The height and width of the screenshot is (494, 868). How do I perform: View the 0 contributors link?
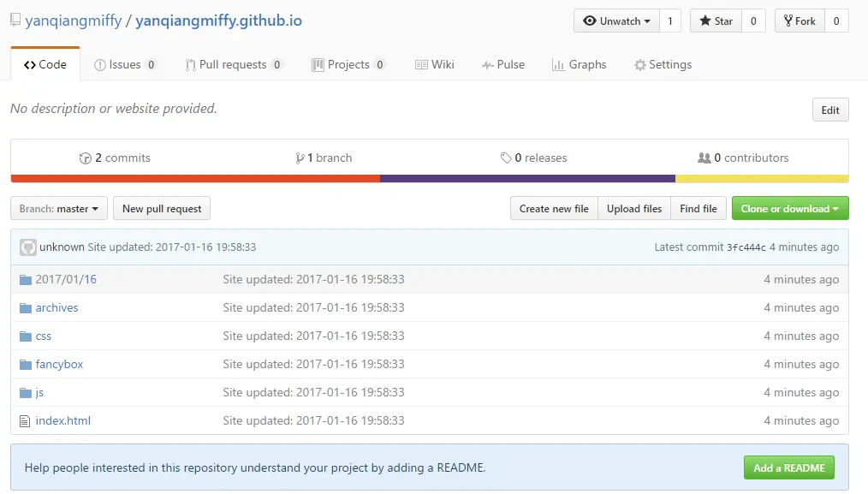coord(743,158)
